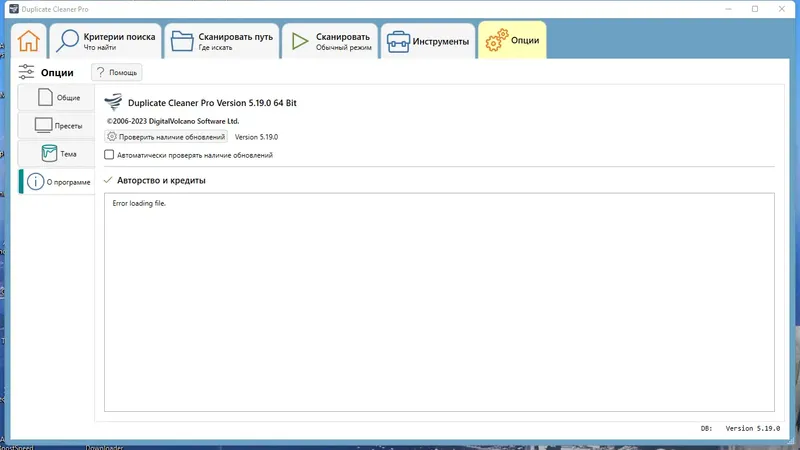The image size is (800, 450).
Task: Click the Duplicate Cleaner tornado logo
Action: pyautogui.click(x=113, y=102)
